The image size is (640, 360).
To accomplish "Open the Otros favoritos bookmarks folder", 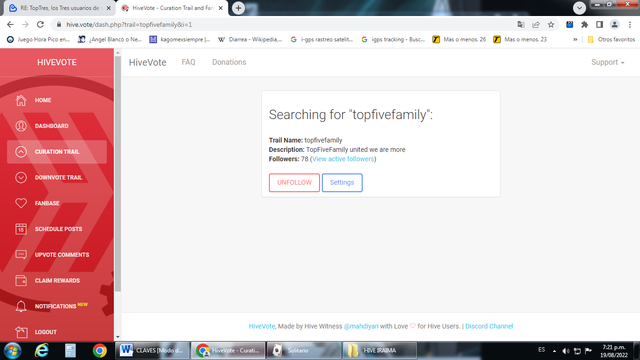I will point(611,40).
